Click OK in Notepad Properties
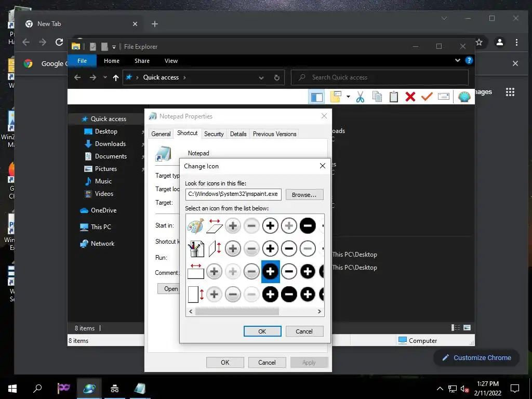 [225, 362]
